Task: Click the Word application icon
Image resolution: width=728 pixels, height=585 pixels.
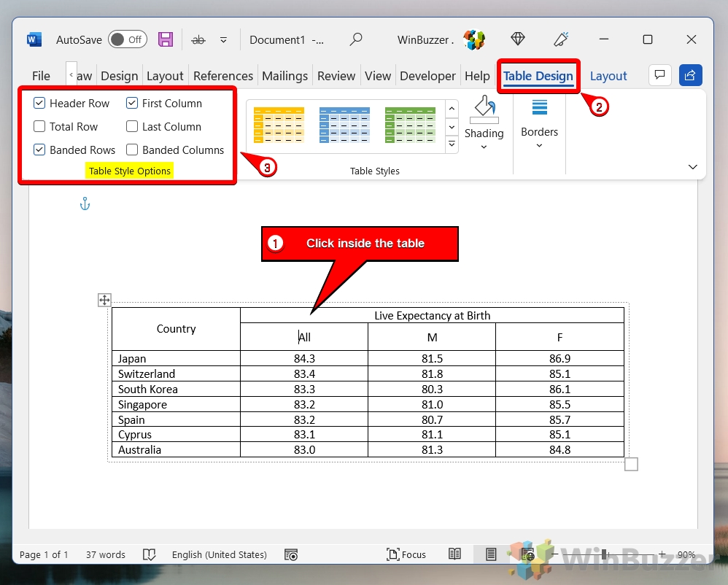Action: coord(34,39)
